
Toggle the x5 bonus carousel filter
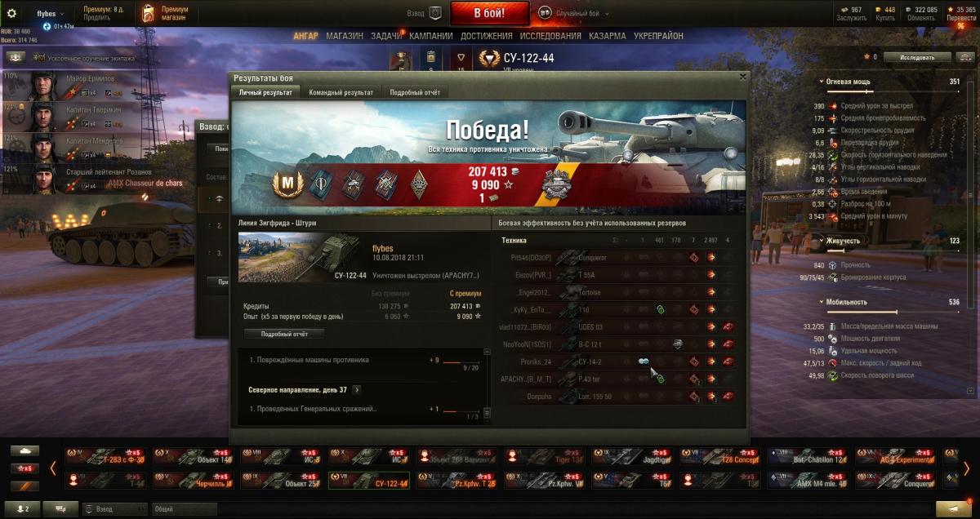coord(25,468)
